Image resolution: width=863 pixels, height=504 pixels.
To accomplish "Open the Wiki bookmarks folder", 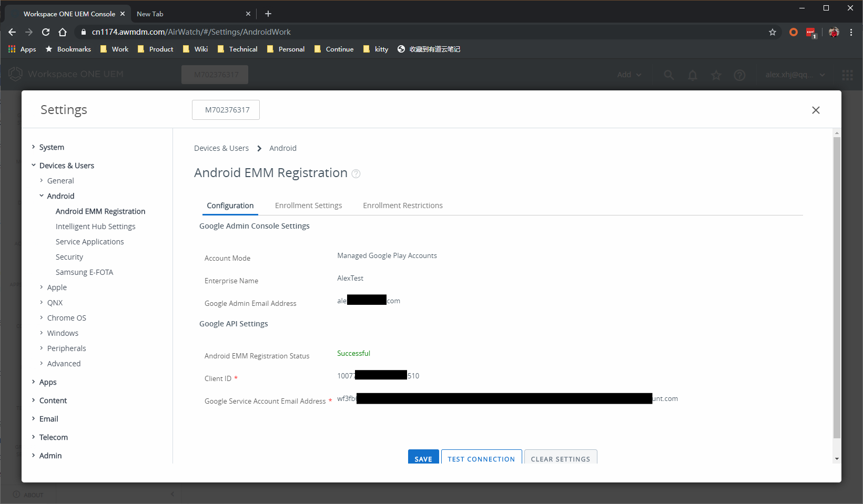I will point(195,49).
